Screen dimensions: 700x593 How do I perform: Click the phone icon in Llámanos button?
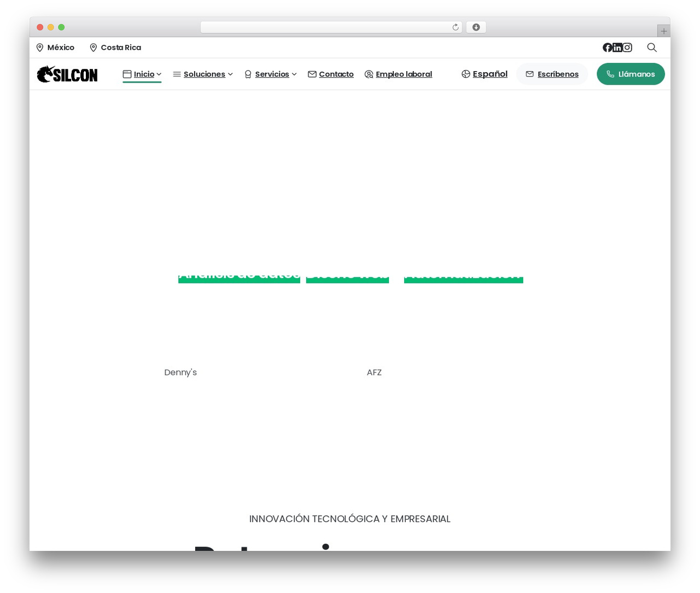click(x=610, y=74)
